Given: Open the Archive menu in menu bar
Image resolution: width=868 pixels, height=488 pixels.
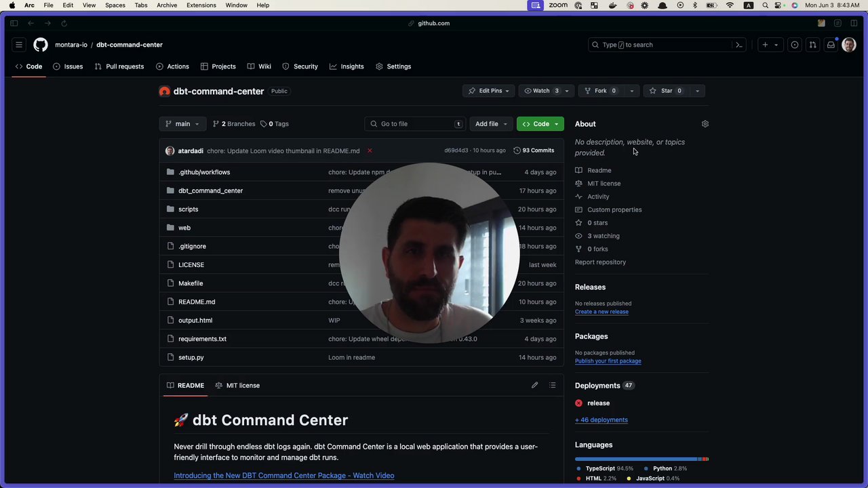Looking at the screenshot, I should tap(167, 5).
